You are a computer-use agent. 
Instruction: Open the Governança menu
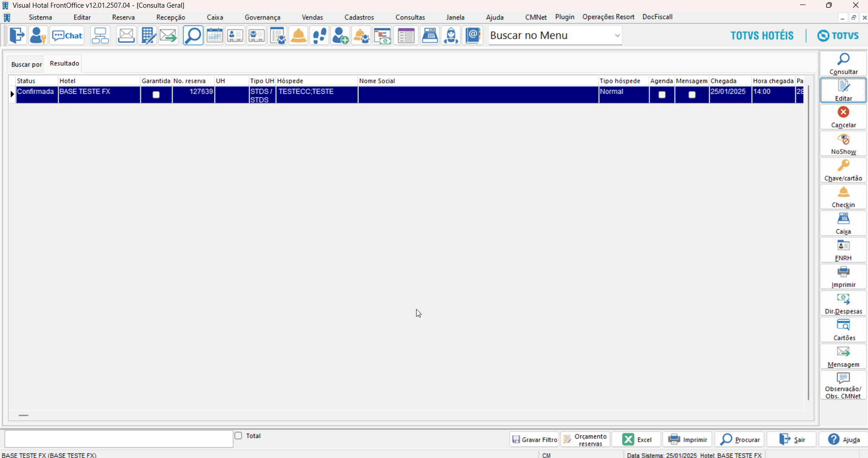[x=262, y=17]
